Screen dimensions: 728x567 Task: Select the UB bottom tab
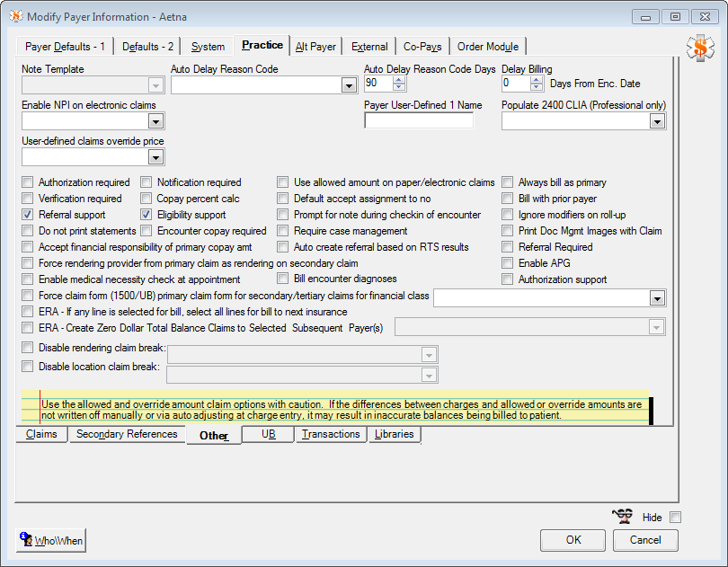[x=269, y=434]
